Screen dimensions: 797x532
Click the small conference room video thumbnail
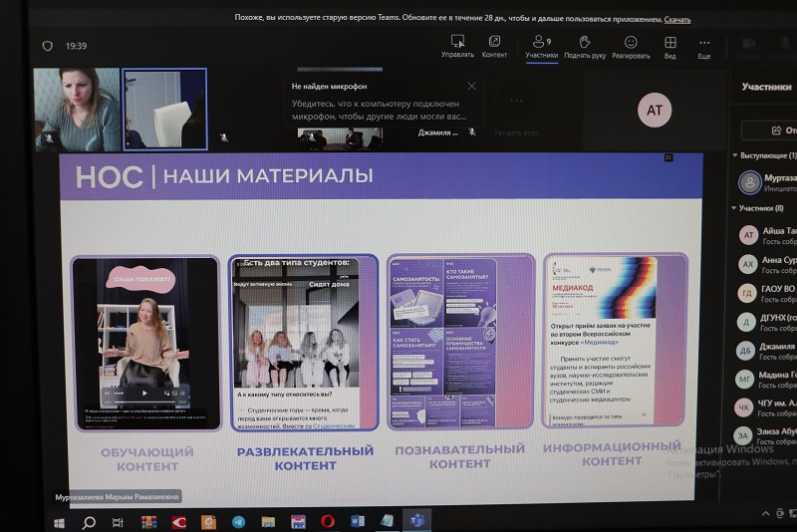[x=340, y=138]
